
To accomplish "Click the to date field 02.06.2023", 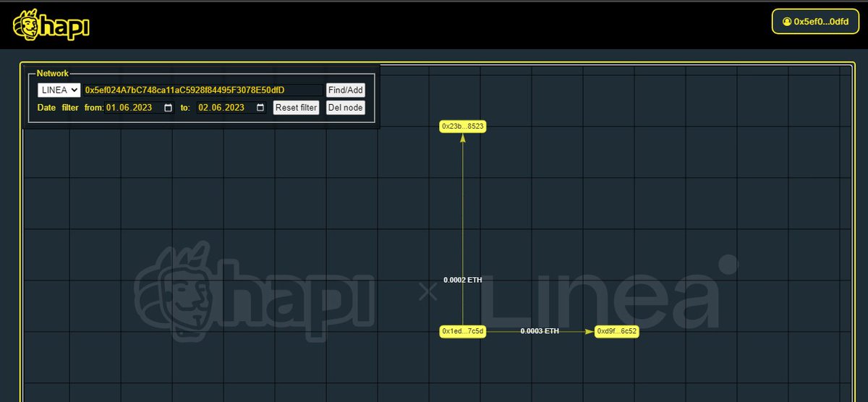I will tap(231, 108).
